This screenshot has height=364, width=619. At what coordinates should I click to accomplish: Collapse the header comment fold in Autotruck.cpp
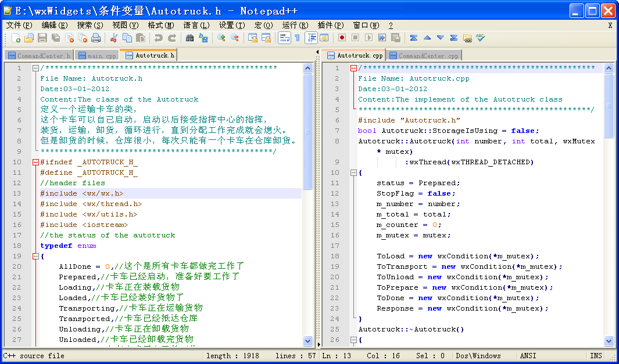(x=354, y=69)
